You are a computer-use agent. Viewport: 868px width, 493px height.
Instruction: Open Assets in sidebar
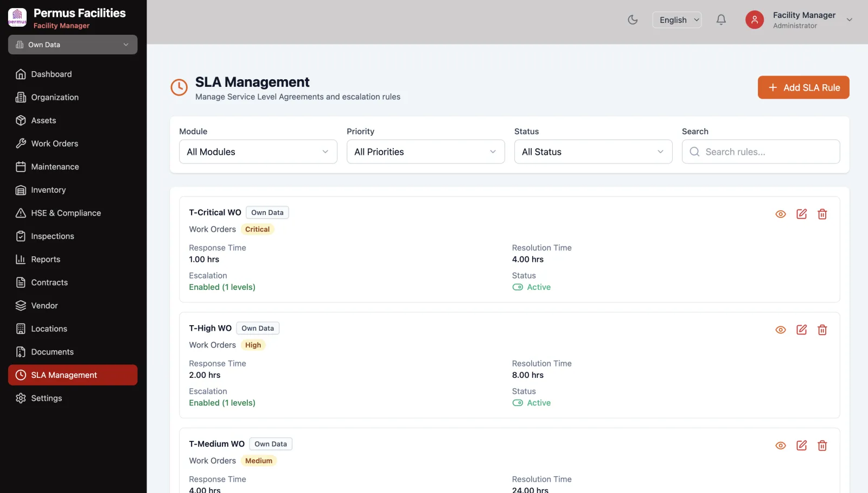(73, 121)
